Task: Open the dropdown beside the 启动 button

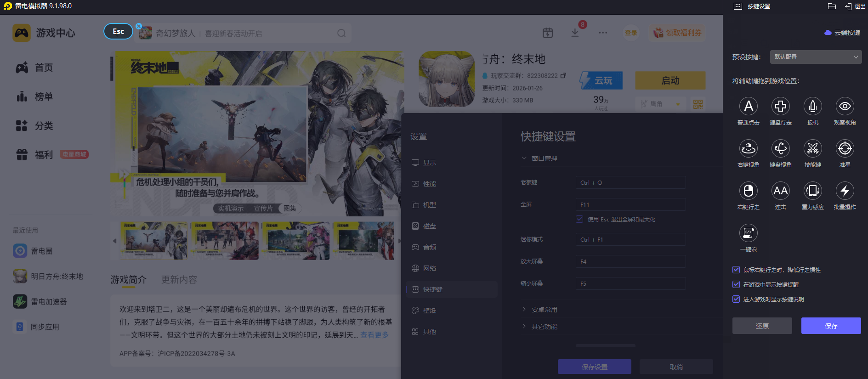Action: point(661,104)
